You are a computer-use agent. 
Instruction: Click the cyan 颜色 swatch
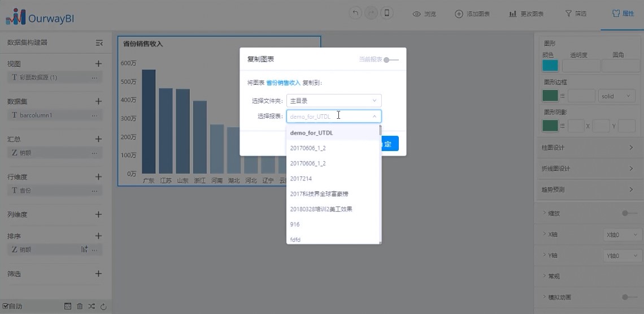[x=550, y=66]
